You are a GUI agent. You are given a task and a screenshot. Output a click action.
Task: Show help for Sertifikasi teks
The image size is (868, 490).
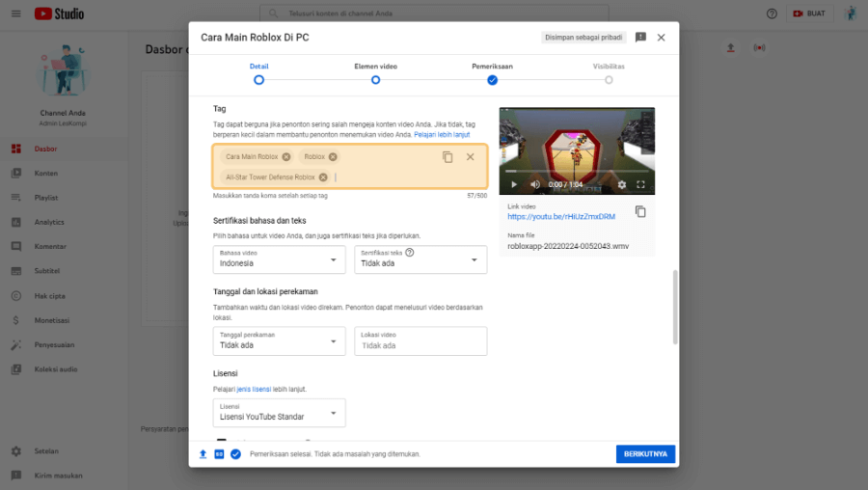pyautogui.click(x=410, y=253)
